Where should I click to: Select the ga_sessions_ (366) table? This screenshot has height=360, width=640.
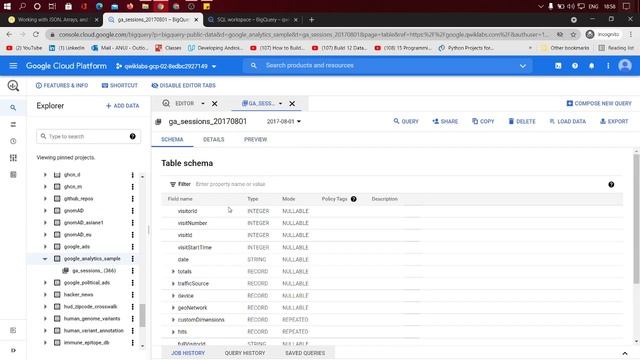[x=94, y=271]
